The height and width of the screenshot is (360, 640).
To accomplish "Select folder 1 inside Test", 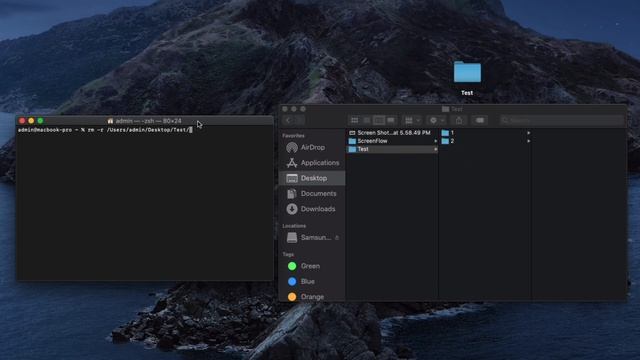I will coord(485,133).
